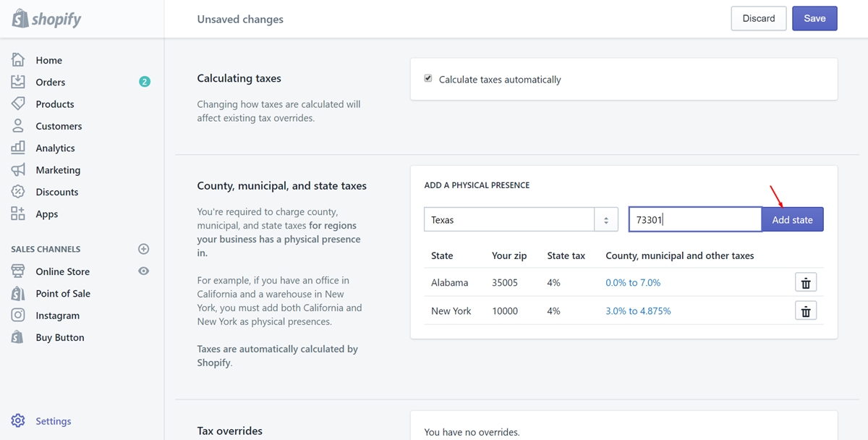Click the Discard button
The image size is (868, 440).
coord(759,19)
